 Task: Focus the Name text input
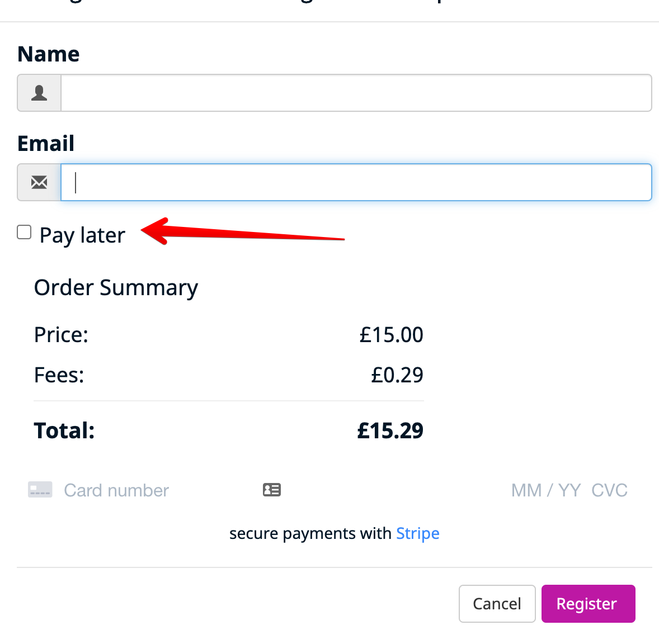click(x=356, y=93)
